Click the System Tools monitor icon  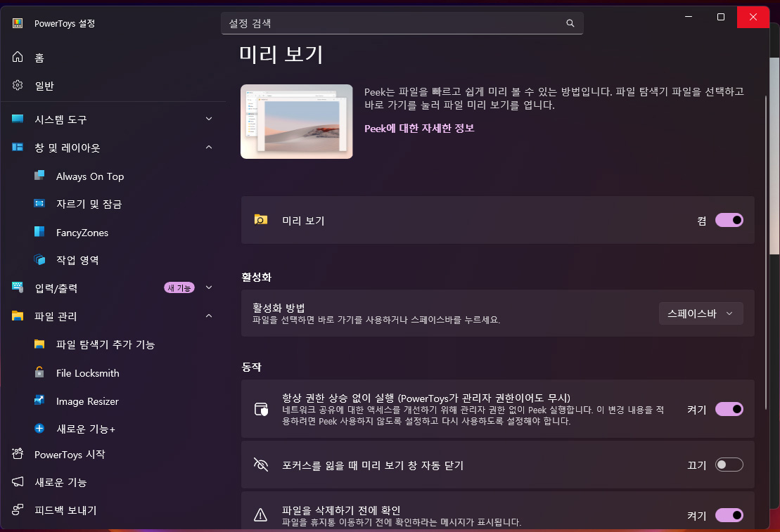(18, 119)
